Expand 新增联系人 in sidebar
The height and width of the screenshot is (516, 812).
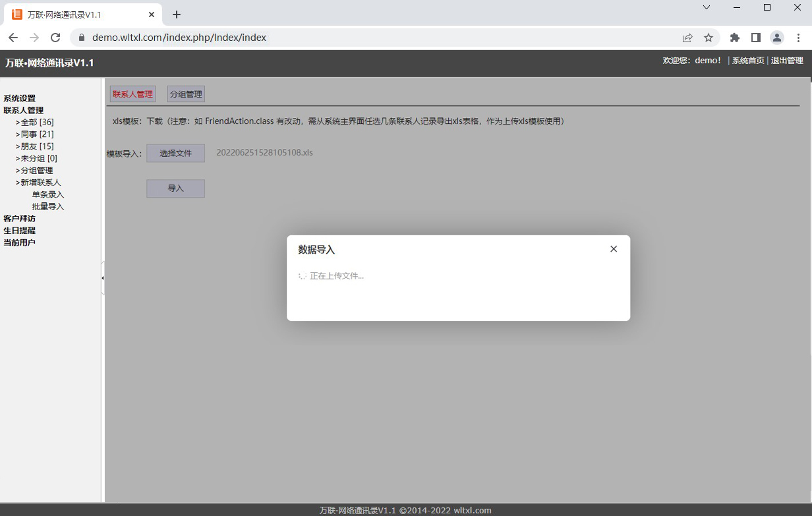pyautogui.click(x=41, y=182)
